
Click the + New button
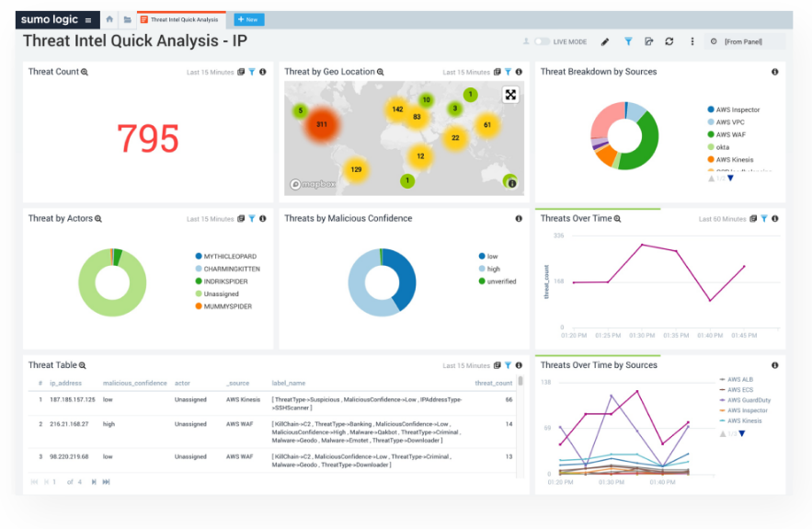(249, 19)
